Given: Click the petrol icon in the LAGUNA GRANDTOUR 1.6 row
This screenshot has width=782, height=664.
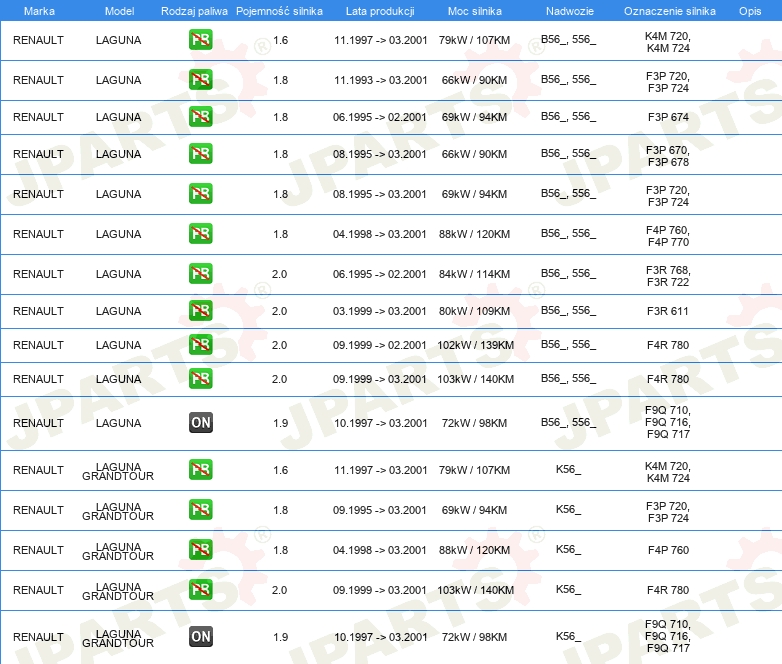Looking at the screenshot, I should (x=200, y=469).
